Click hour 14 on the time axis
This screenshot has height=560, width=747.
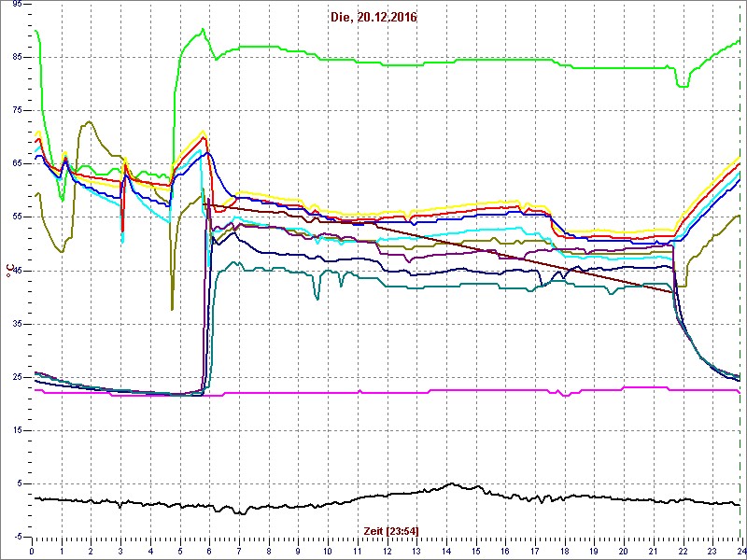(x=446, y=551)
